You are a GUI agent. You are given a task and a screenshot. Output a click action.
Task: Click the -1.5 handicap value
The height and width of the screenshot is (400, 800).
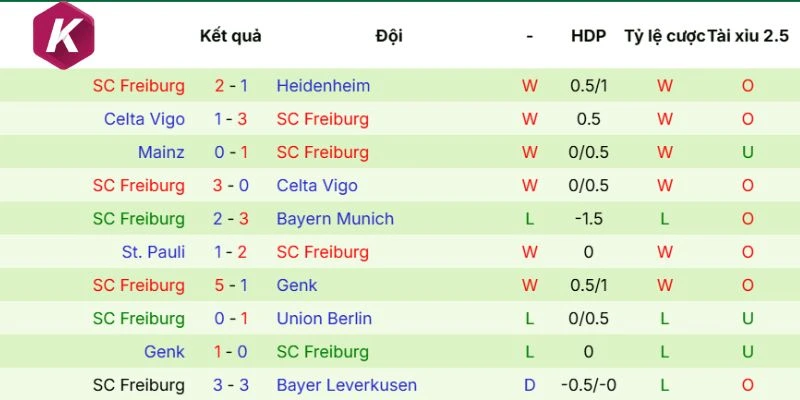pyautogui.click(x=588, y=219)
